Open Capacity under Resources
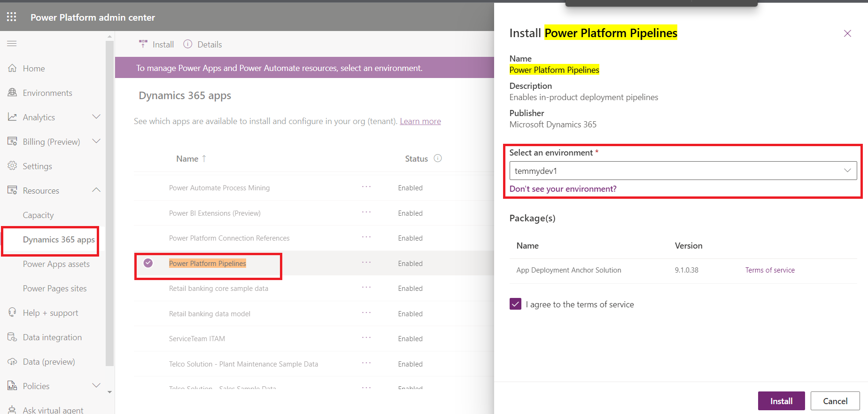 tap(38, 215)
